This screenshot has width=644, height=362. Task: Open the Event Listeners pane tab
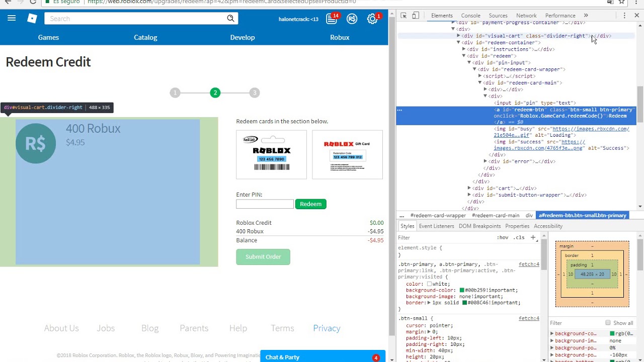[x=436, y=226]
